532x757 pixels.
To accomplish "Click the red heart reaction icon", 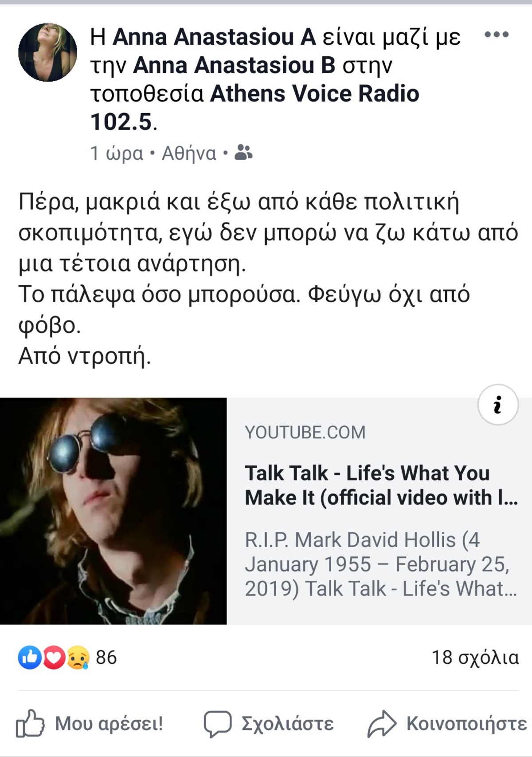I will [54, 658].
